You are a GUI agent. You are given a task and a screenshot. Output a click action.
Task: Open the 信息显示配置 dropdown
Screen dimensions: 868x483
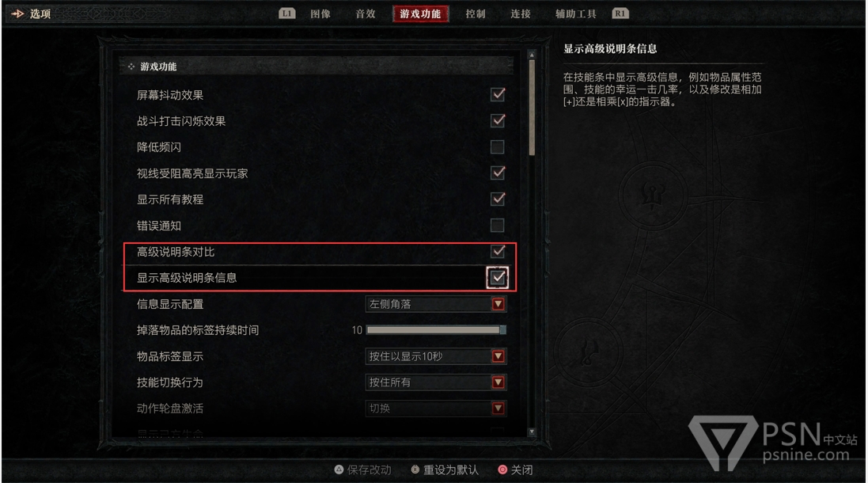tap(436, 304)
